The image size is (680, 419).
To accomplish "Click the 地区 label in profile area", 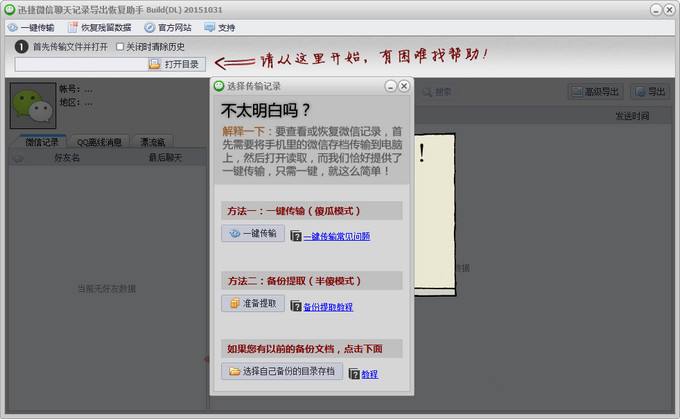I will (x=69, y=102).
